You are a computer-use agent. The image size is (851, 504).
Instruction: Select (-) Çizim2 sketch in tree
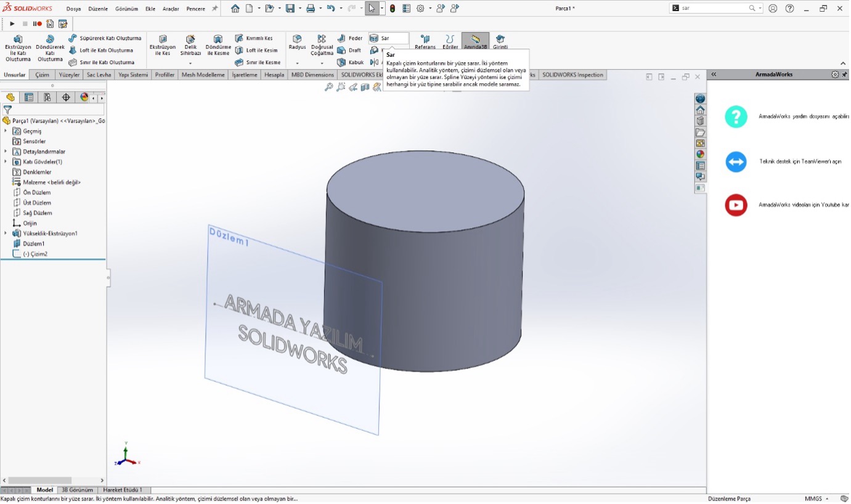tap(30, 254)
